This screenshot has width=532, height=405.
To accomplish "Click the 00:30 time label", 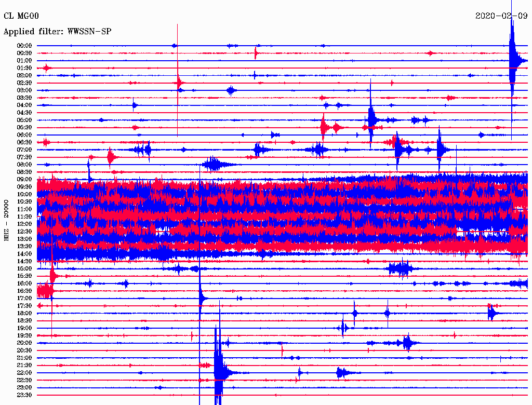I will (x=24, y=53).
